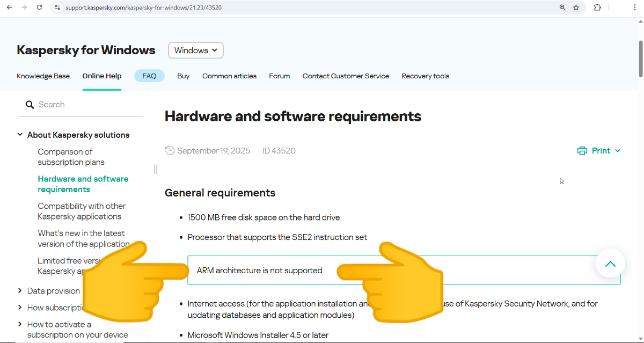
Task: Open What's new in the latest version
Action: coord(83,239)
